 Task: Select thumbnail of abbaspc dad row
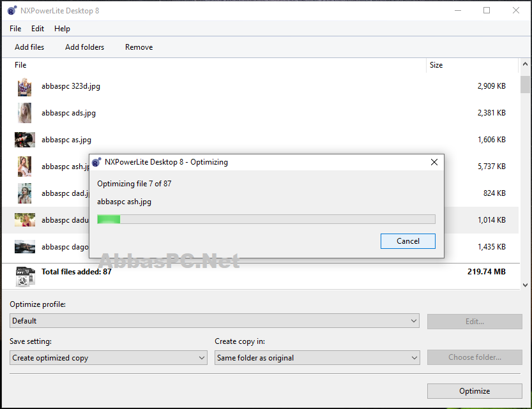pyautogui.click(x=25, y=193)
